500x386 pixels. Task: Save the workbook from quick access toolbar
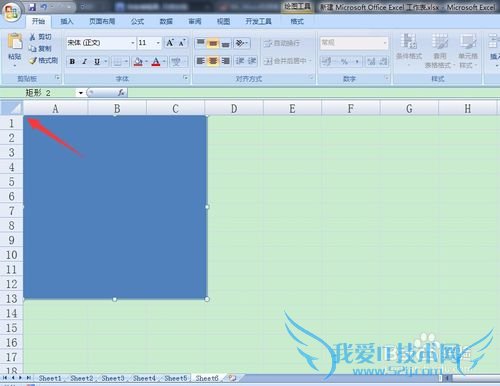click(x=32, y=7)
